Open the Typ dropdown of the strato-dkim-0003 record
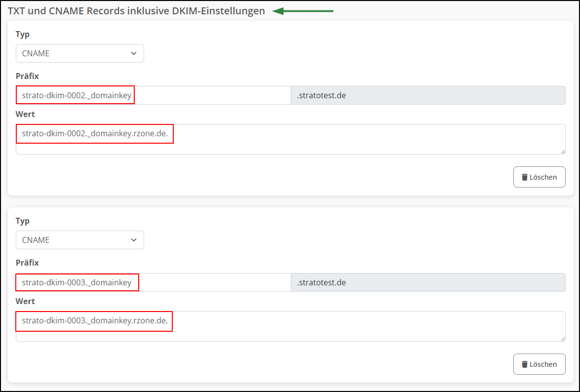This screenshot has height=392, width=580. pos(79,240)
